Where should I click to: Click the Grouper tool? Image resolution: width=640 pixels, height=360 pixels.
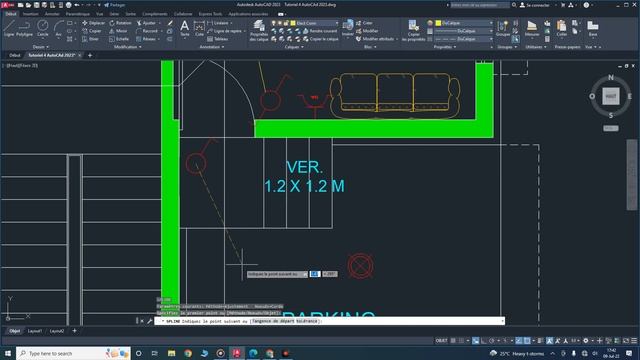503,29
